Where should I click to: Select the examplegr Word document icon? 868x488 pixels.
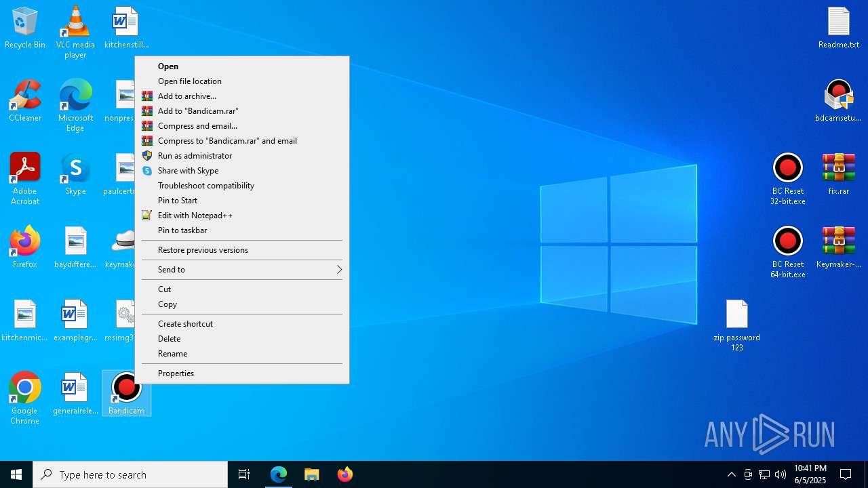click(75, 321)
